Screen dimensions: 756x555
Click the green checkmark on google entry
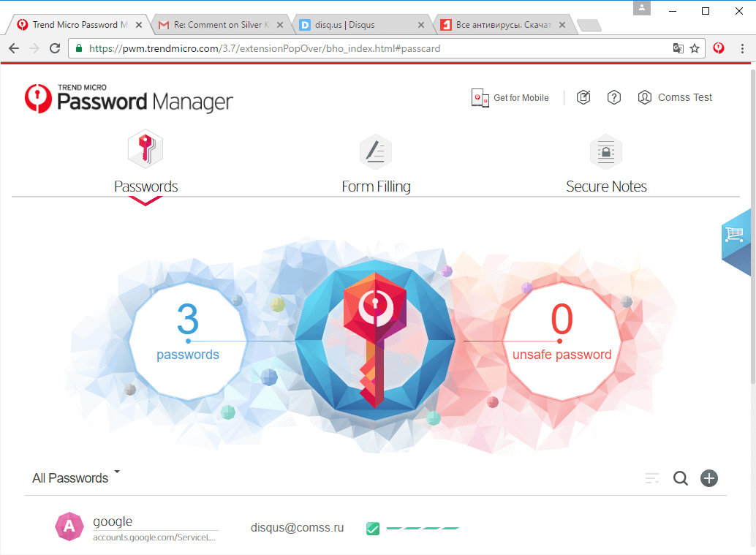tap(373, 529)
